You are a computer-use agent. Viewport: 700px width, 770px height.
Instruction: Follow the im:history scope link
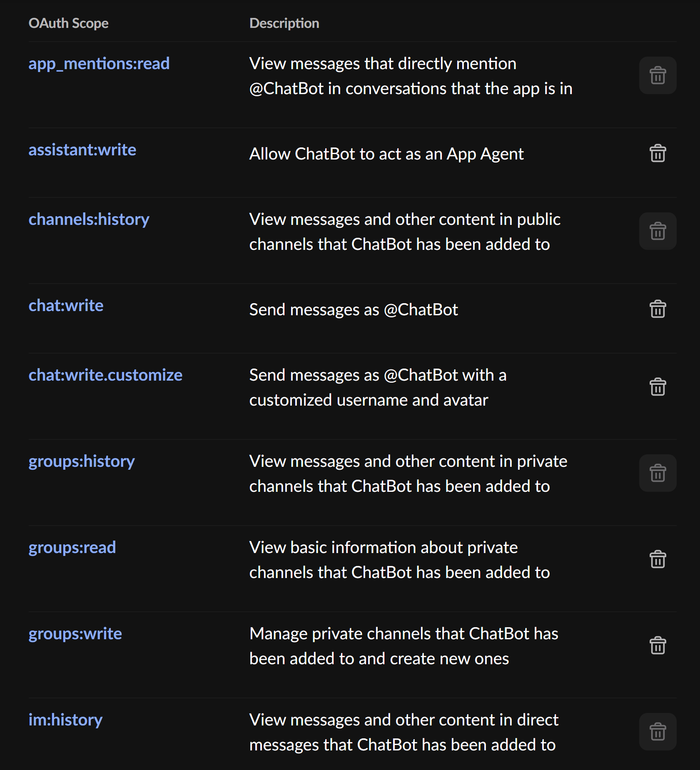pyautogui.click(x=65, y=720)
